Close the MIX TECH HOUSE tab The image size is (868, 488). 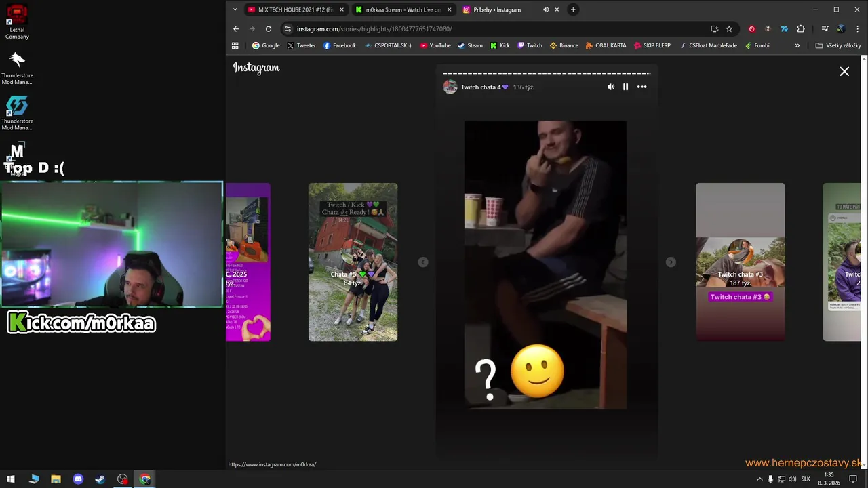click(341, 9)
